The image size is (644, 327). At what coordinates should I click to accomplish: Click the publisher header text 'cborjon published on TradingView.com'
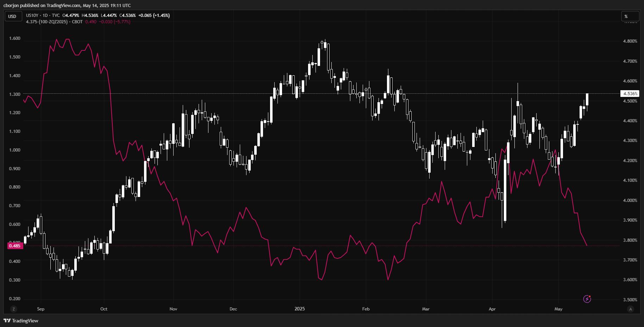click(42, 6)
